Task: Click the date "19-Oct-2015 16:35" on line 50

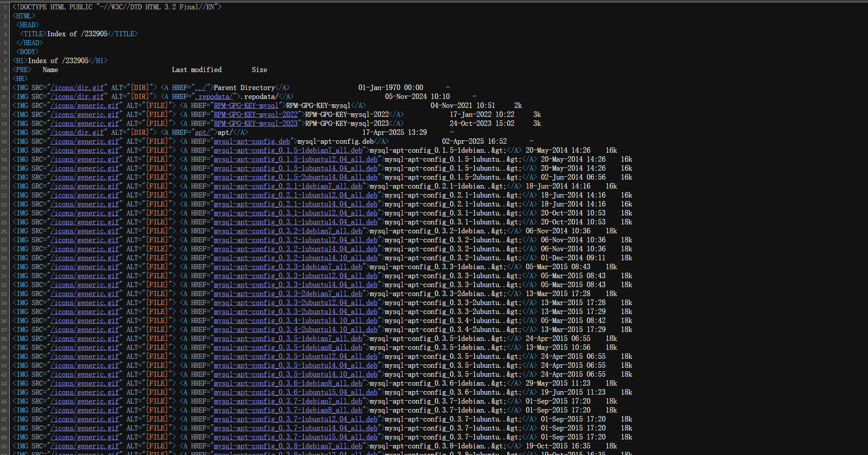Action: coord(558,446)
